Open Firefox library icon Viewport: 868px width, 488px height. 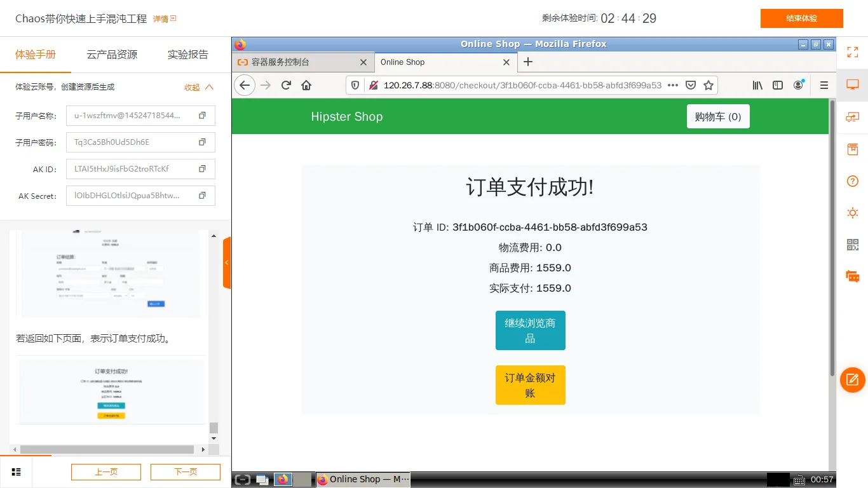coord(757,85)
